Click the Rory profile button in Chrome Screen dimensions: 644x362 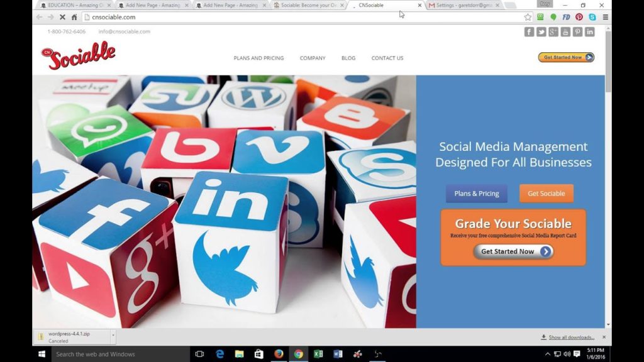pyautogui.click(x=545, y=4)
